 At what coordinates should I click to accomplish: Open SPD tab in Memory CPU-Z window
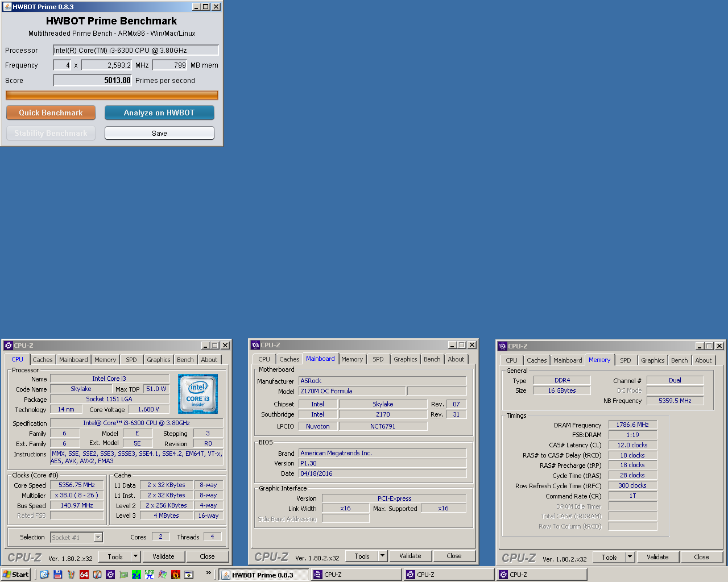pyautogui.click(x=626, y=360)
